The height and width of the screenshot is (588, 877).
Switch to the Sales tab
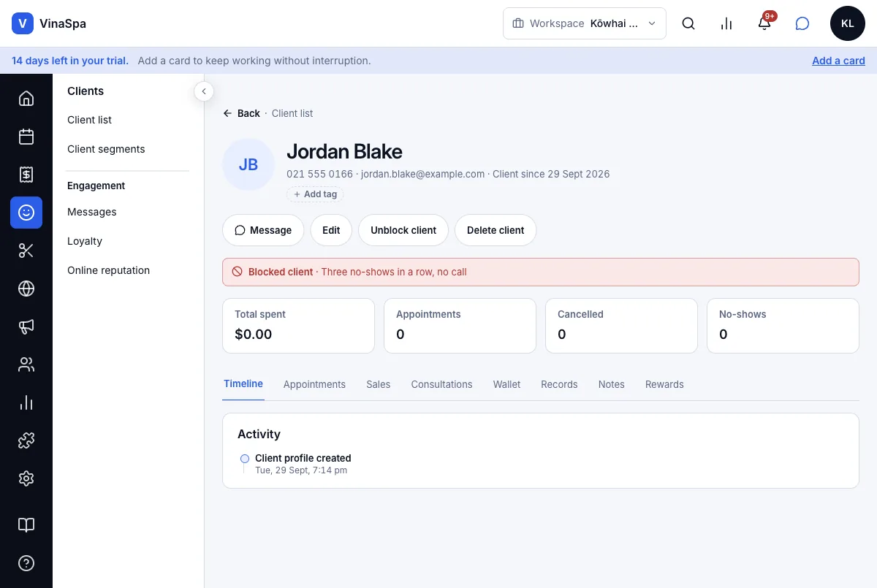click(x=379, y=384)
